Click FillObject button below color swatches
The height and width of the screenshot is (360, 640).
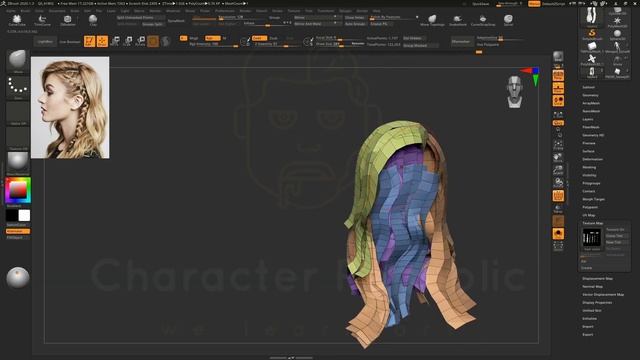pyautogui.click(x=18, y=237)
